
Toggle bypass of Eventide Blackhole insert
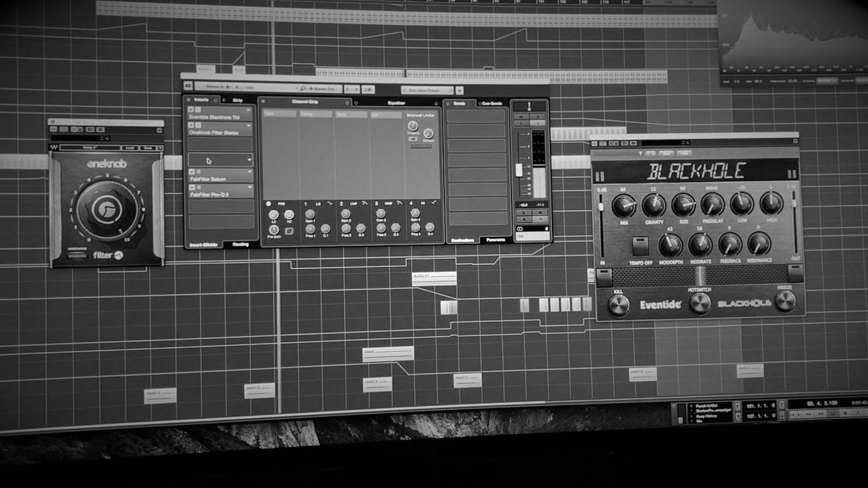point(191,109)
